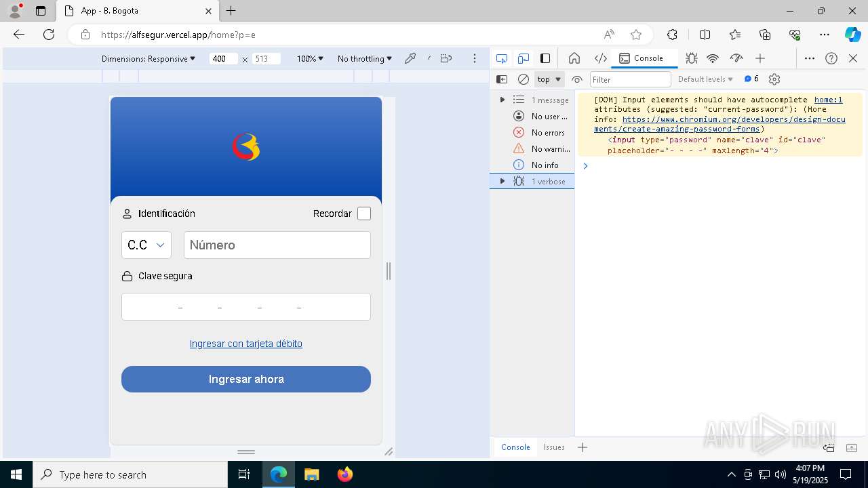The width and height of the screenshot is (868, 488).
Task: Clear the console with the ban icon
Action: pyautogui.click(x=523, y=79)
